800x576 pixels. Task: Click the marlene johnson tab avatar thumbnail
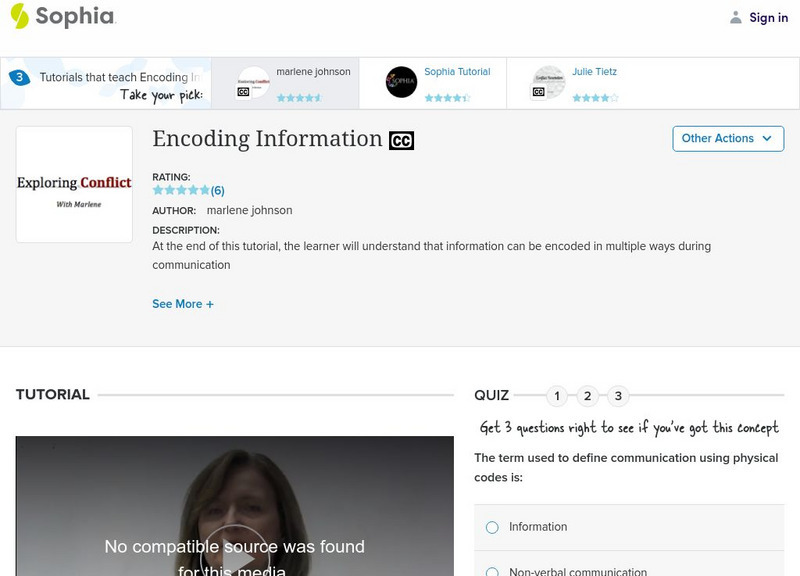point(254,82)
